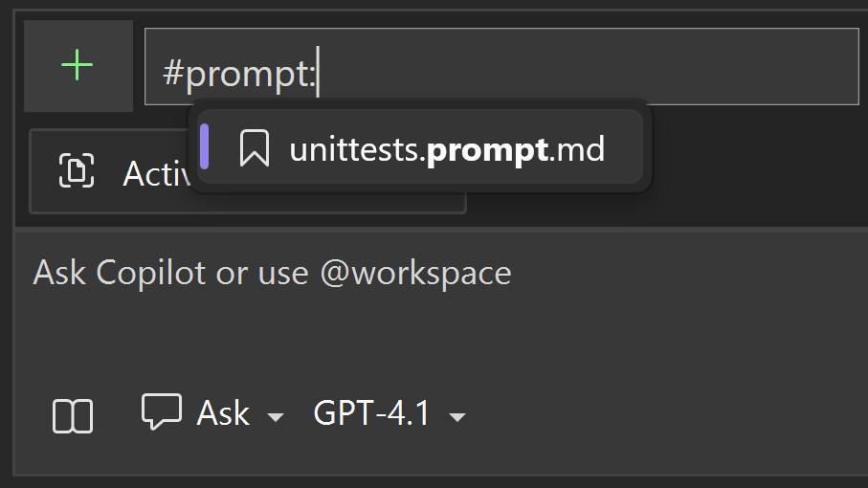Image resolution: width=868 pixels, height=488 pixels.
Task: Expand the Ask mode dropdown arrow
Action: click(276, 417)
